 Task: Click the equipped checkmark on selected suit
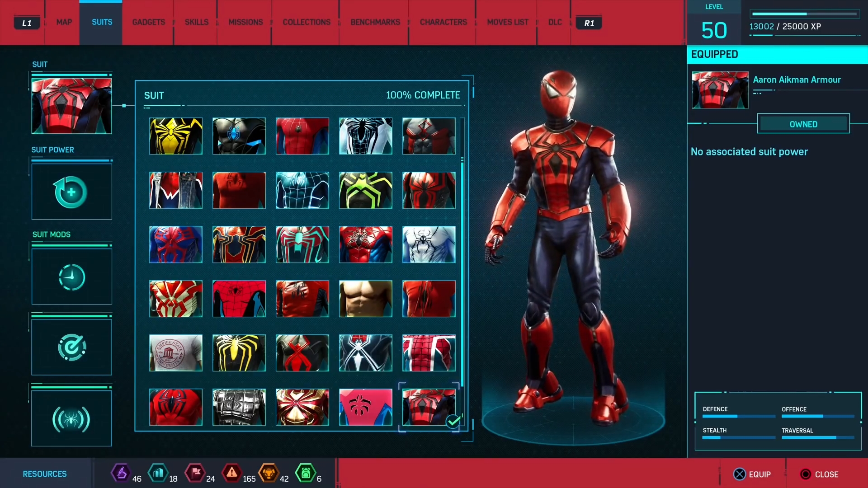point(453,421)
